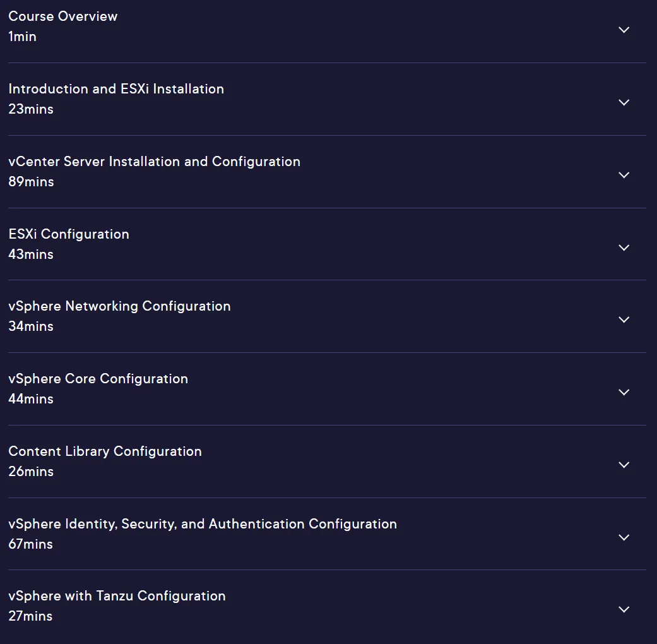The height and width of the screenshot is (644, 657).
Task: Open Introduction and ESXi Installation title
Action: [x=116, y=89]
